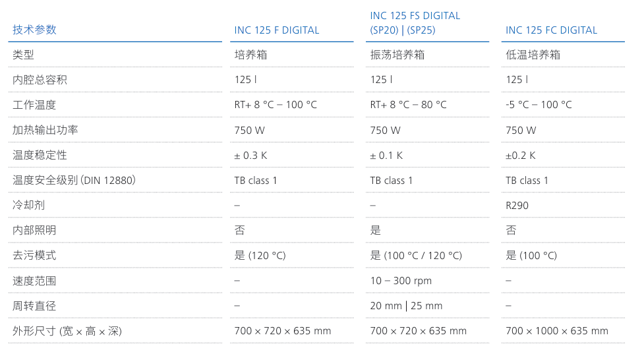Select the -5 °C – 100 °C temperature cell

[x=539, y=105]
